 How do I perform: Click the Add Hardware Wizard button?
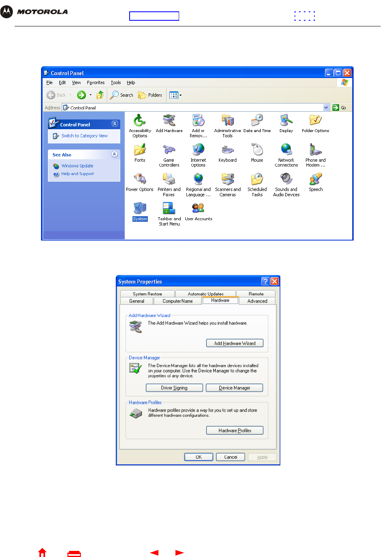click(x=235, y=343)
